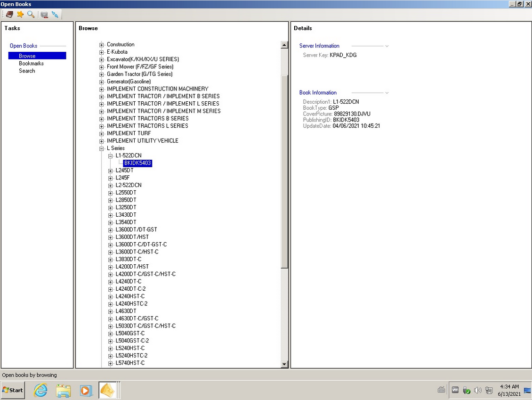The image size is (532, 400).
Task: Open the magnifier search toolbar icon
Action: [31, 14]
